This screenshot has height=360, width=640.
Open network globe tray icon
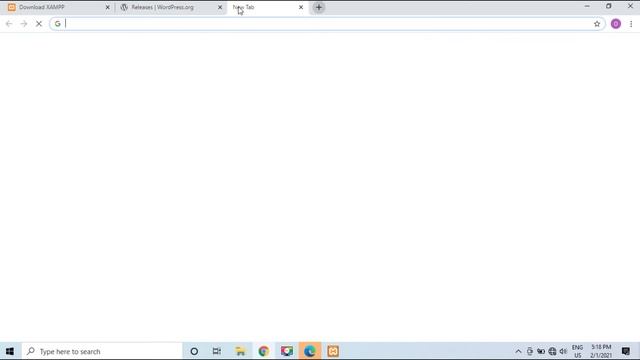[x=552, y=351]
